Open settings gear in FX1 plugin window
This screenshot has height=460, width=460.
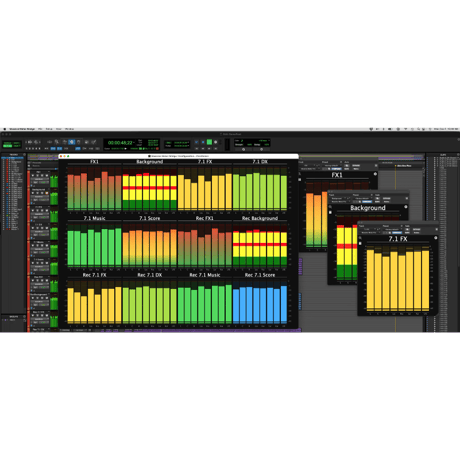coord(375,174)
